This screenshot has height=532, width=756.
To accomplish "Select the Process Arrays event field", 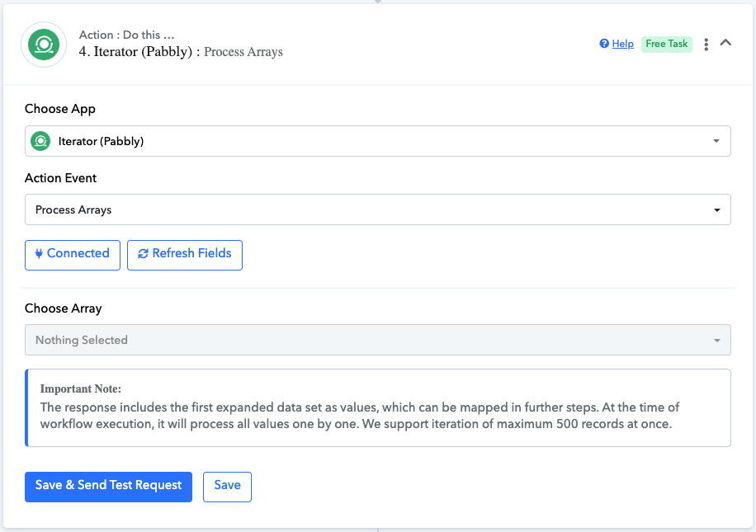I will pyautogui.click(x=377, y=210).
